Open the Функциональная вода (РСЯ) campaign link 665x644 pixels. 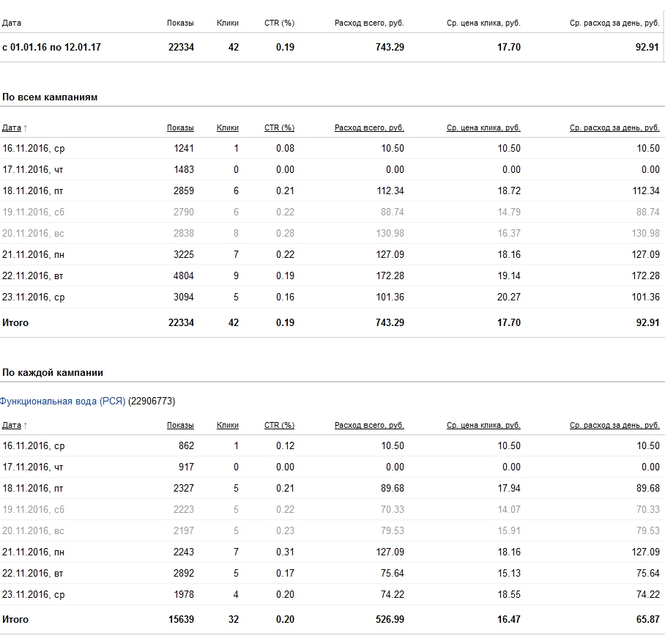63,401
